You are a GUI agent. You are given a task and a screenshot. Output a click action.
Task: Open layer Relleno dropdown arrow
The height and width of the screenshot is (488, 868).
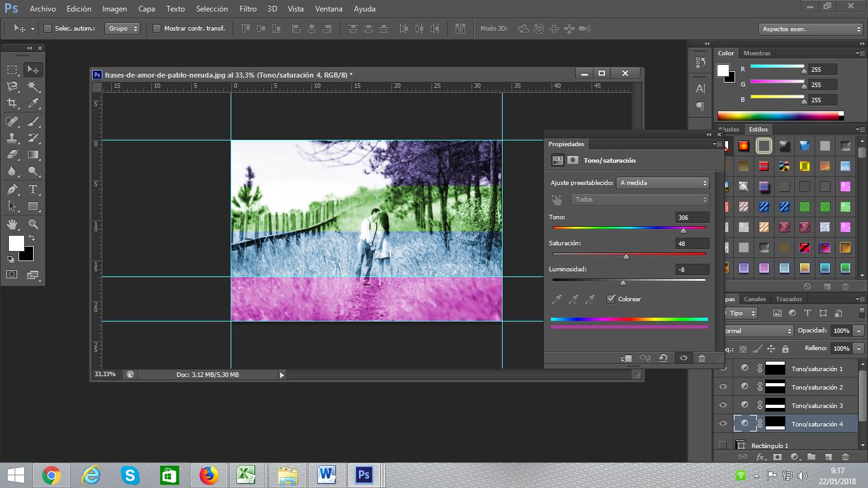click(x=859, y=349)
